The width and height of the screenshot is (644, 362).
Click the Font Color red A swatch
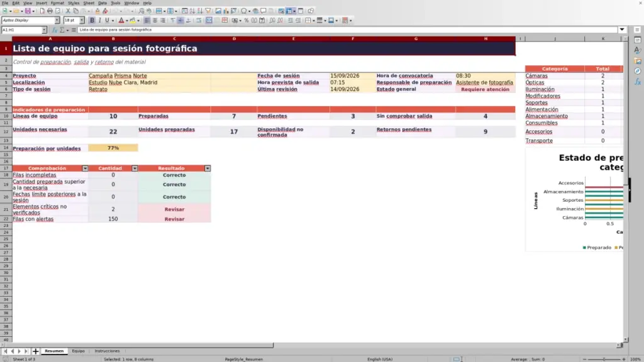121,21
